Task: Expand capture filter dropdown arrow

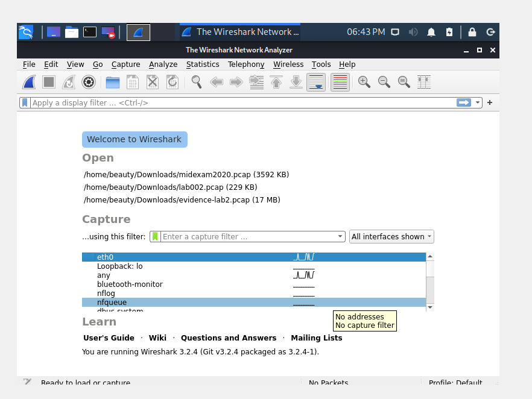Action: click(x=340, y=237)
